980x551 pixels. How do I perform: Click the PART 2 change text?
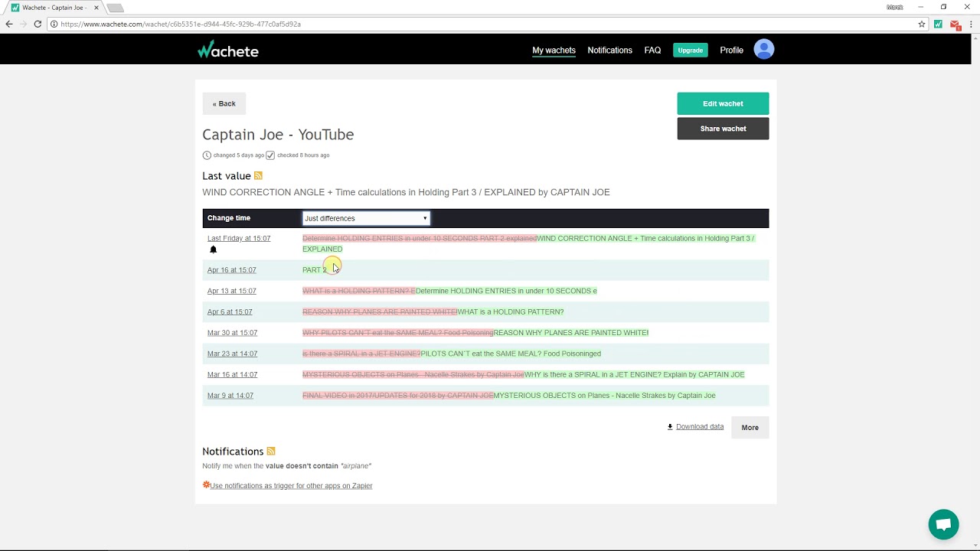click(x=315, y=270)
